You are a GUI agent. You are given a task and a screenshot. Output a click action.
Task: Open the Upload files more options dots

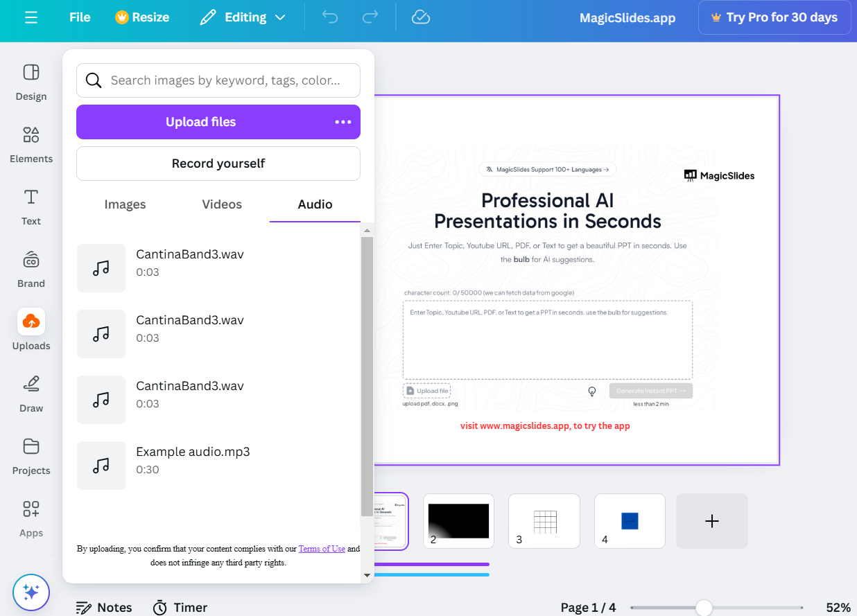point(343,122)
